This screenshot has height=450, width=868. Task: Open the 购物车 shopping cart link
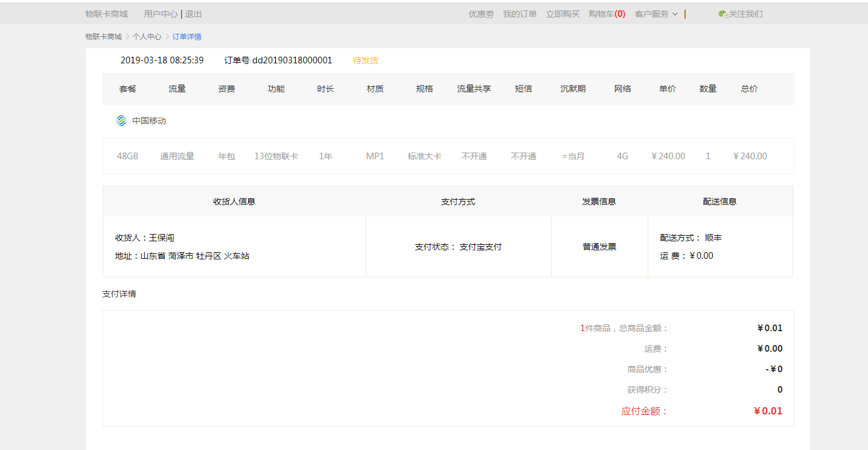click(606, 14)
